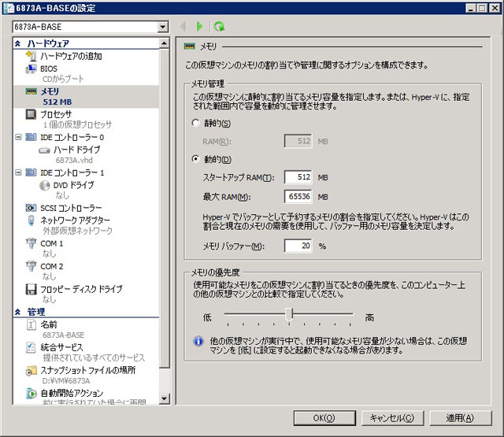Click the 低 label beside priority slider
This screenshot has width=504, height=437.
point(207,318)
